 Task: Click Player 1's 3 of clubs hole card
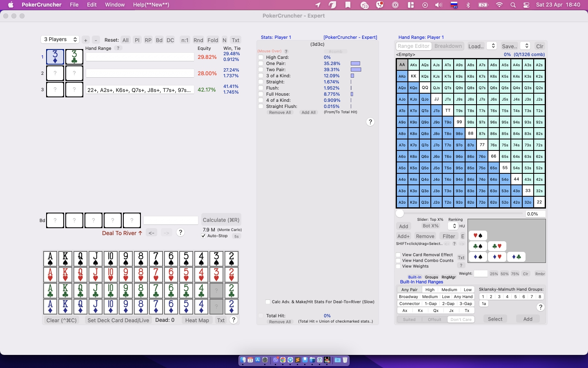74,57
